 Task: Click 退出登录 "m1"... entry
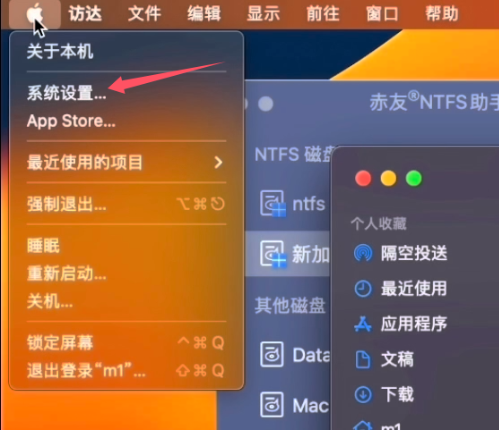tap(86, 370)
